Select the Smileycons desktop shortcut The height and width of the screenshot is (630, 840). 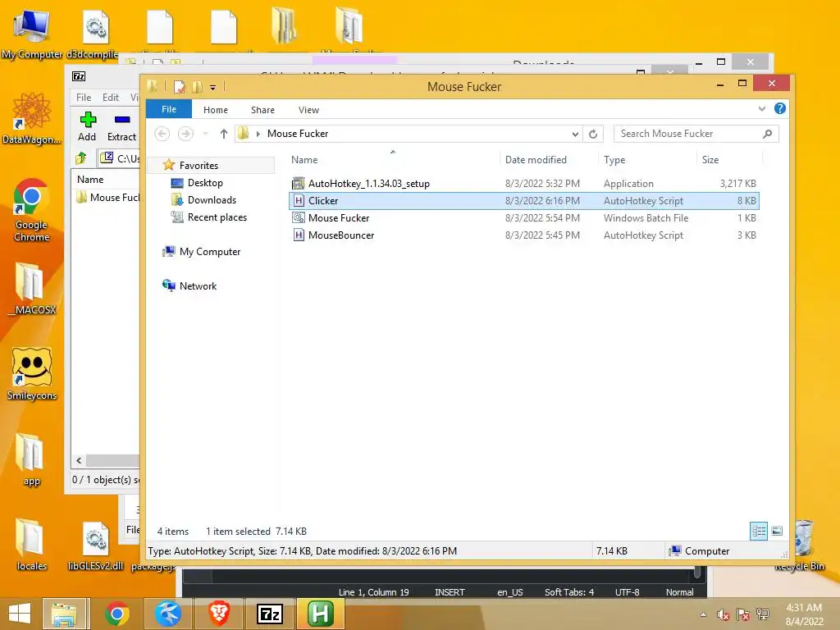[x=32, y=373]
